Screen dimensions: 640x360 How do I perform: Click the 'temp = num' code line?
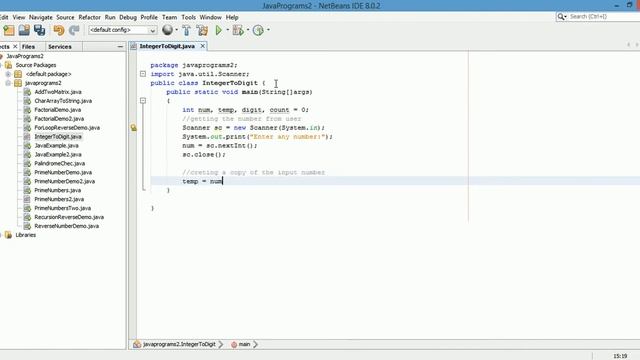(202, 181)
